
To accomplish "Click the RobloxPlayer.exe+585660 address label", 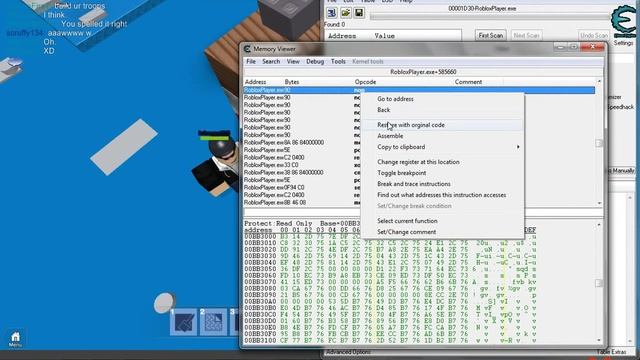I will pyautogui.click(x=423, y=72).
